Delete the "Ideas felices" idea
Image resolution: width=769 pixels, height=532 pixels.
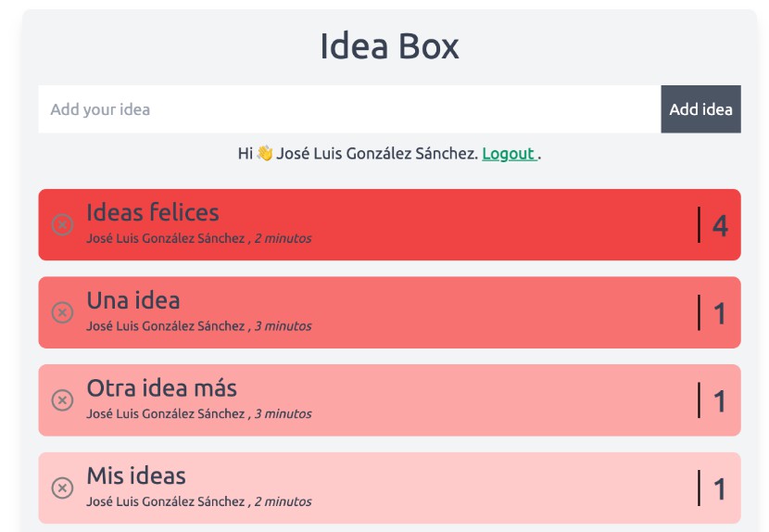coord(62,224)
